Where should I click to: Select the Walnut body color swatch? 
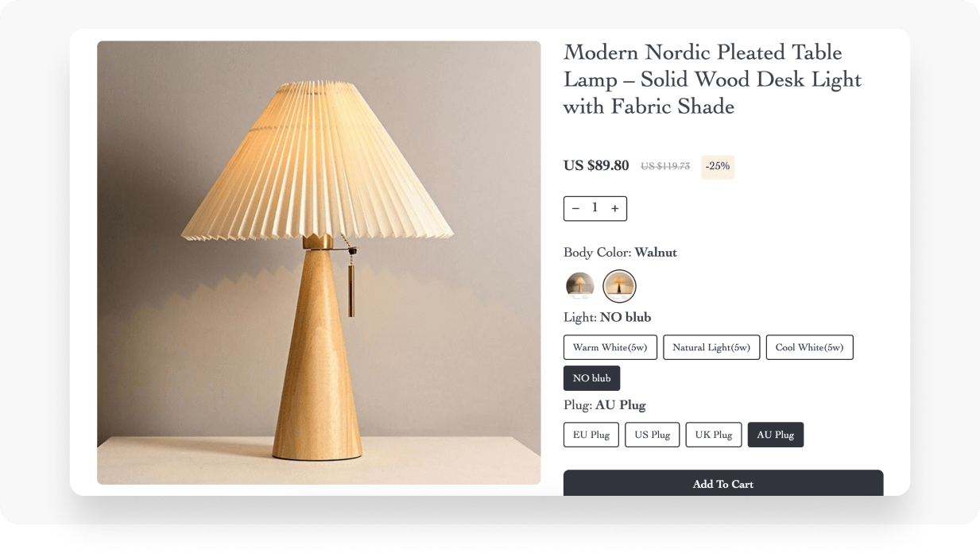point(619,286)
